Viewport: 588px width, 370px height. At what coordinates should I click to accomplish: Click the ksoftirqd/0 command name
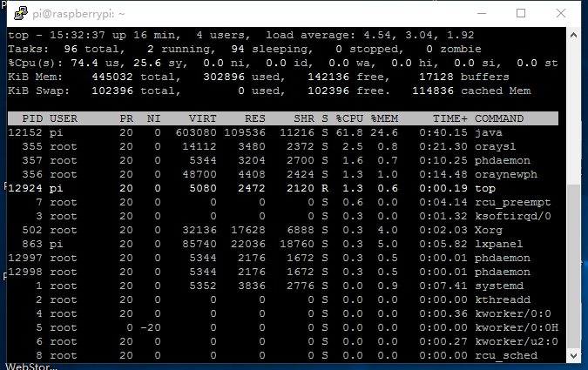(512, 216)
